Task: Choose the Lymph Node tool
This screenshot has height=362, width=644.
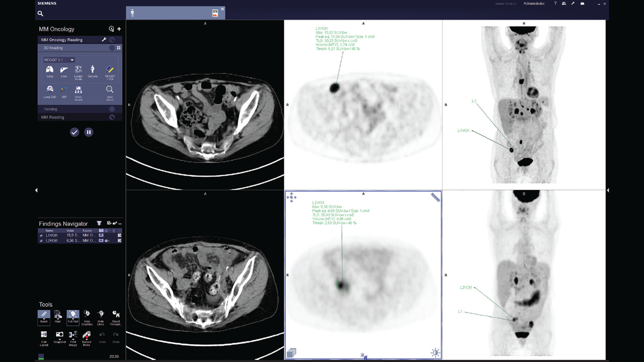Action: [78, 70]
